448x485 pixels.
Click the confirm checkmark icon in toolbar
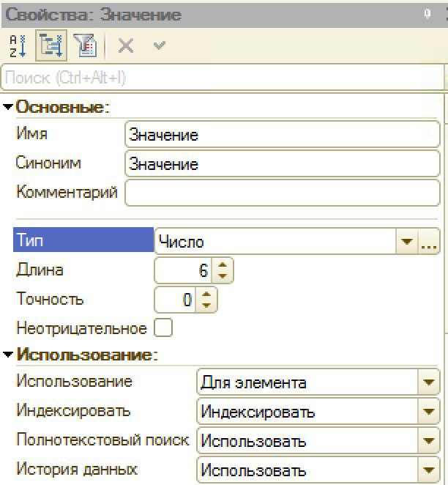[160, 45]
